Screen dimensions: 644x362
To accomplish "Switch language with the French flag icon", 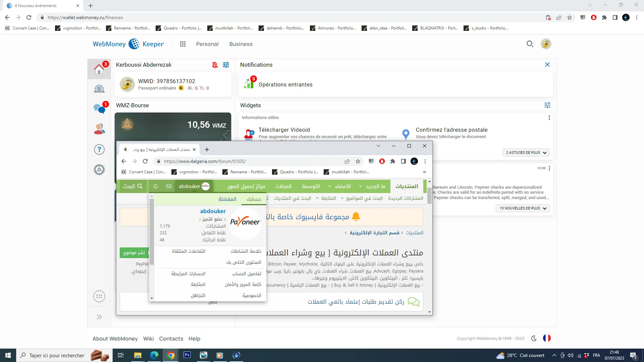I will point(547,338).
